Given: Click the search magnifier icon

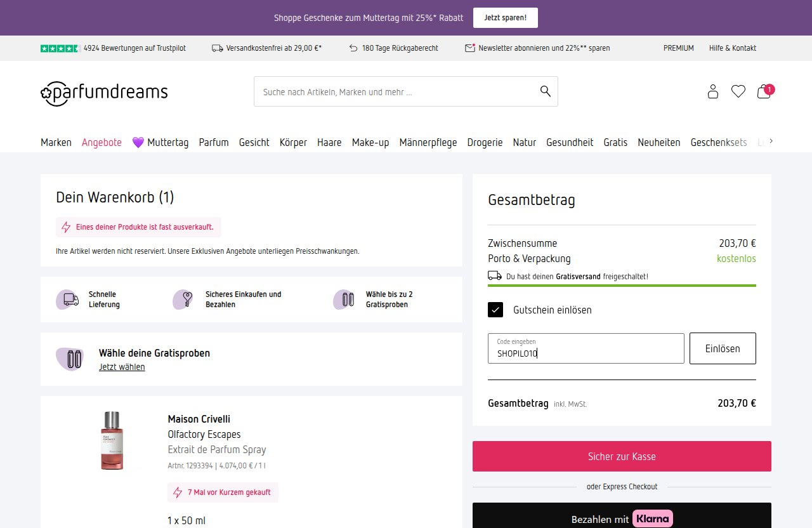Looking at the screenshot, I should pos(546,91).
